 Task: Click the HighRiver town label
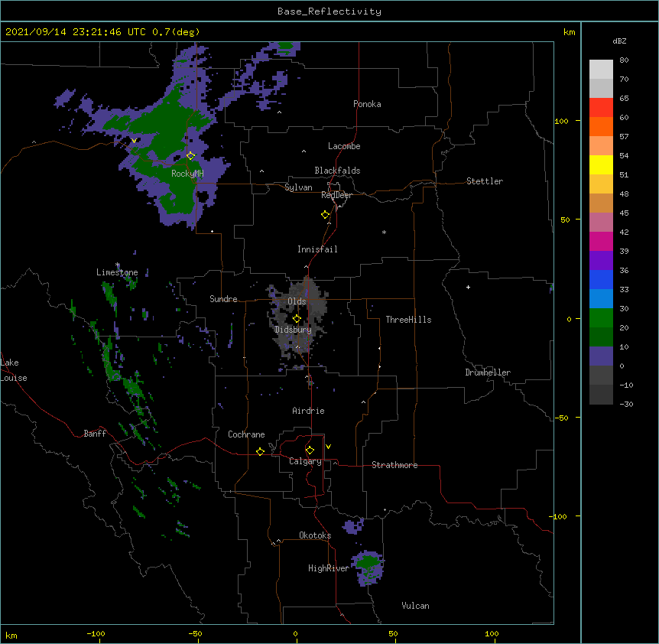pos(329,568)
